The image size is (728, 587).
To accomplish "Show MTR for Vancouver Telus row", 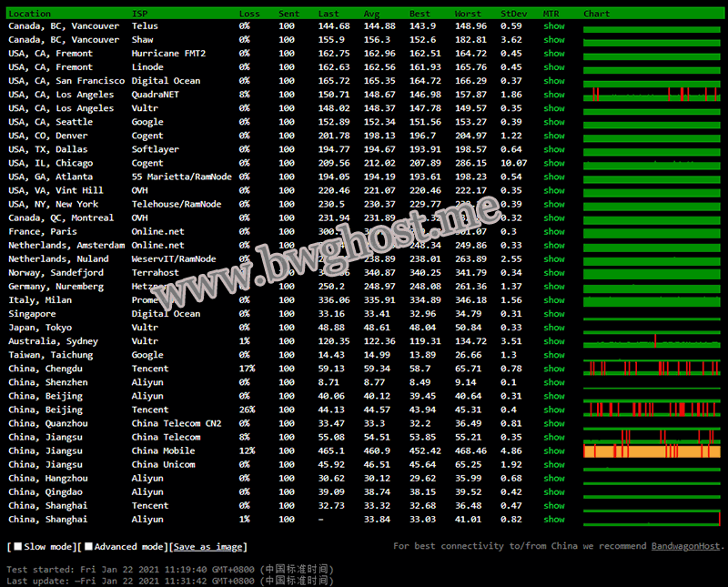I will (554, 26).
